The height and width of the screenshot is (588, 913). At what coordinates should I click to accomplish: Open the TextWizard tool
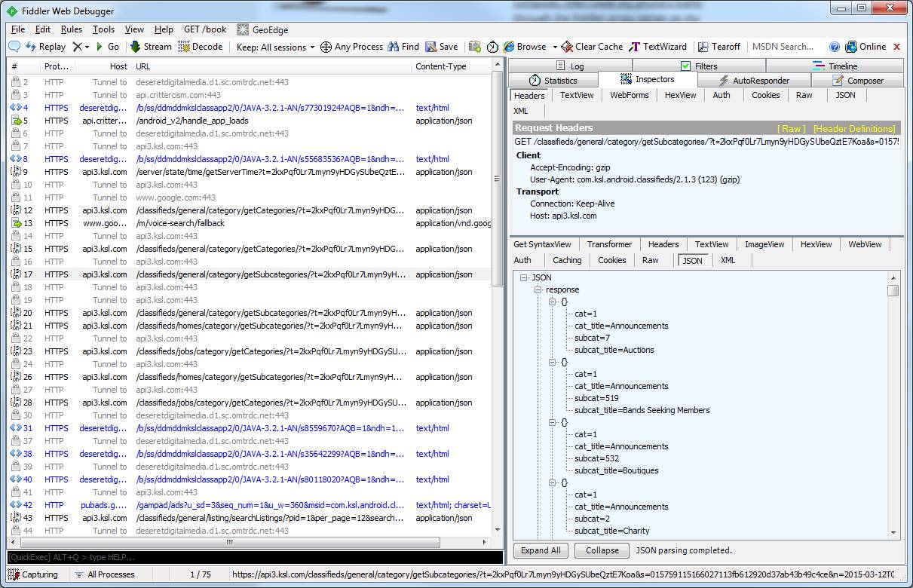(658, 47)
